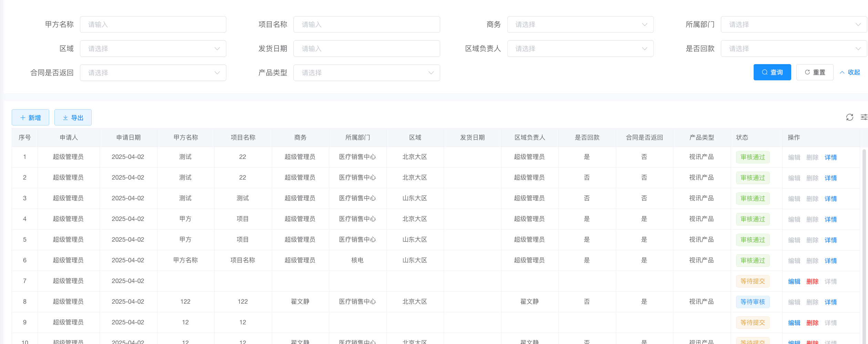The image size is (868, 344).
Task: Click the 查询 search button
Action: (772, 72)
